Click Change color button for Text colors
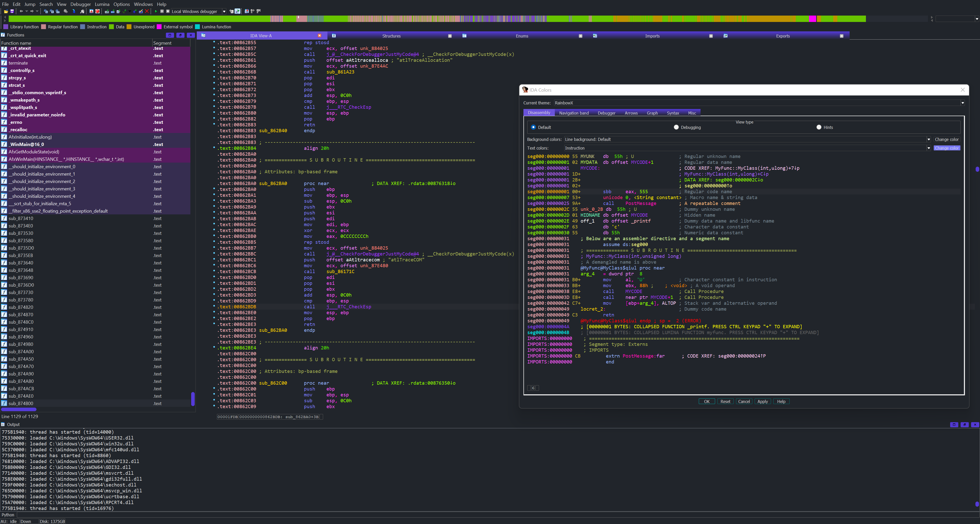980x524 pixels. point(947,148)
